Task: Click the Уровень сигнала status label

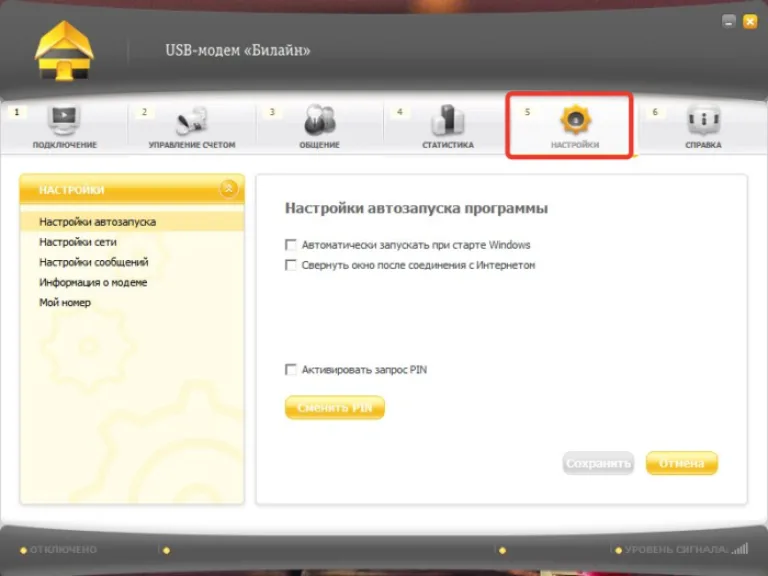Action: tap(676, 550)
